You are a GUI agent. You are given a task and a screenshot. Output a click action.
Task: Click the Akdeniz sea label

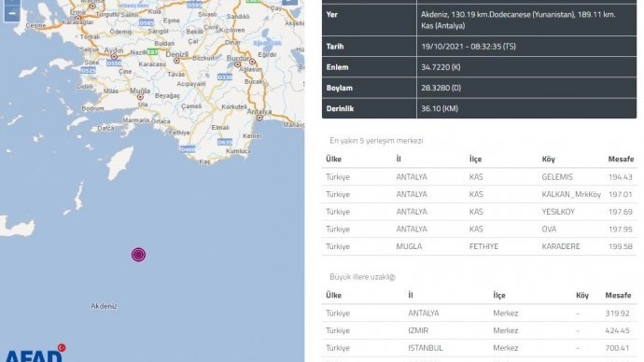104,306
